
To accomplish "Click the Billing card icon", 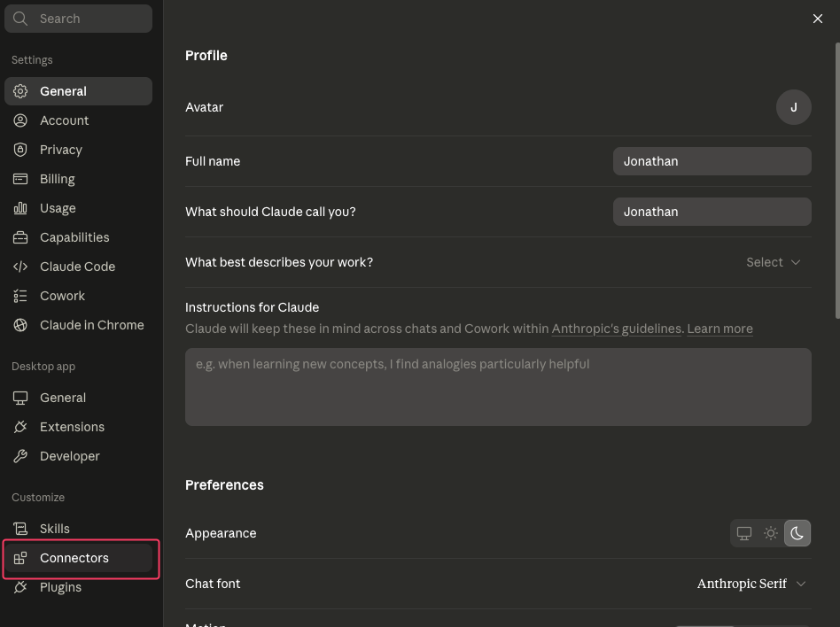I will [x=20, y=179].
